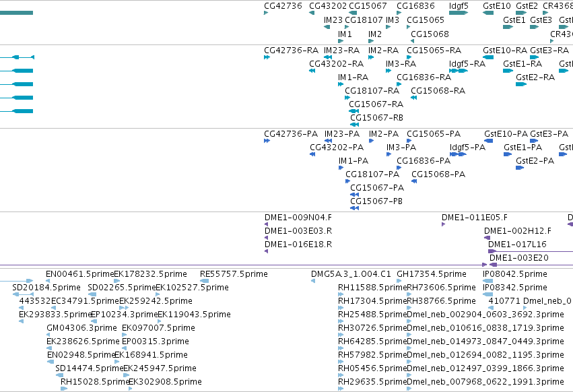Viewport: 573px width, 392px height.
Task: Click EST EK102527.5prime
Action: [x=192, y=288]
